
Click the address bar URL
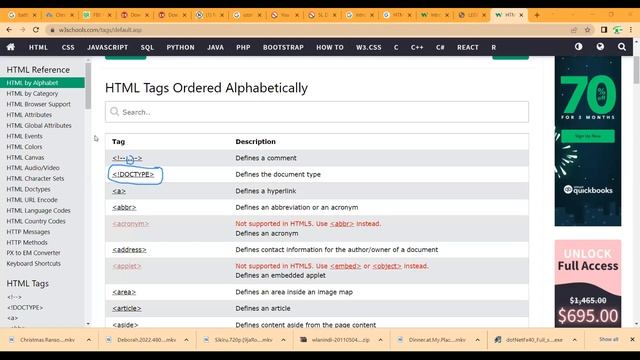point(100,30)
